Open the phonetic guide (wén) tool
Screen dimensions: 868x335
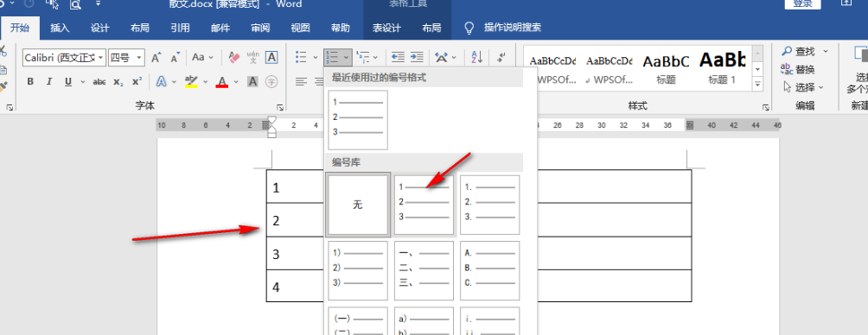(253, 57)
